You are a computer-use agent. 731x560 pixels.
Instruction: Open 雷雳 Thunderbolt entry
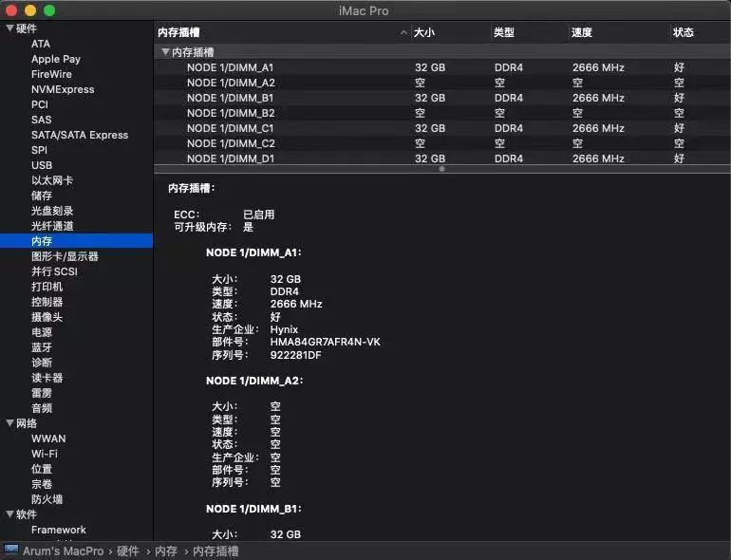pos(42,393)
